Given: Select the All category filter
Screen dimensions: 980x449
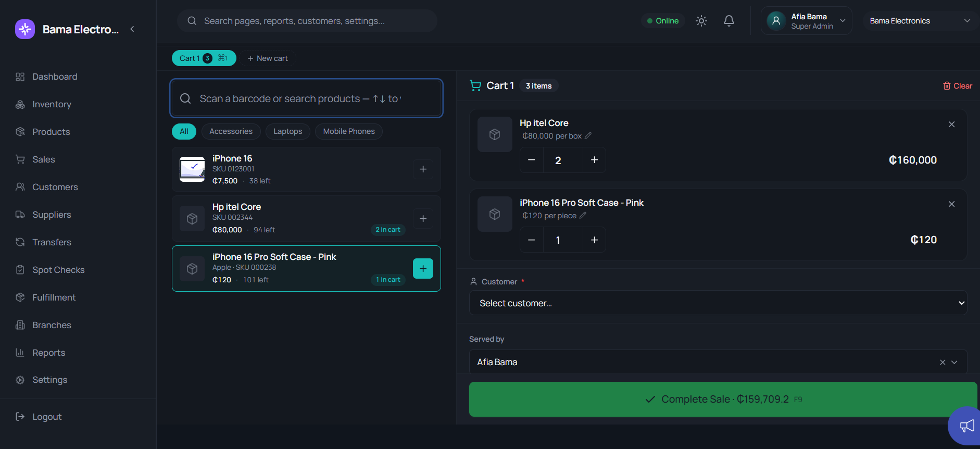Looking at the screenshot, I should tap(184, 131).
